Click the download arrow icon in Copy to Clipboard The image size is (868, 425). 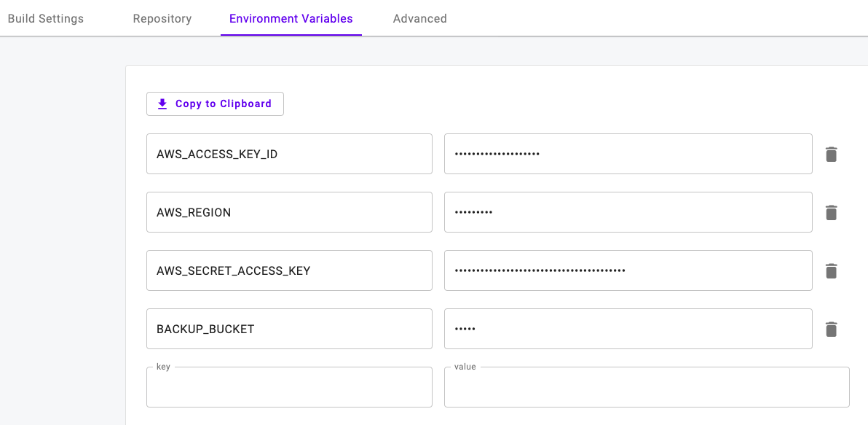click(x=162, y=104)
